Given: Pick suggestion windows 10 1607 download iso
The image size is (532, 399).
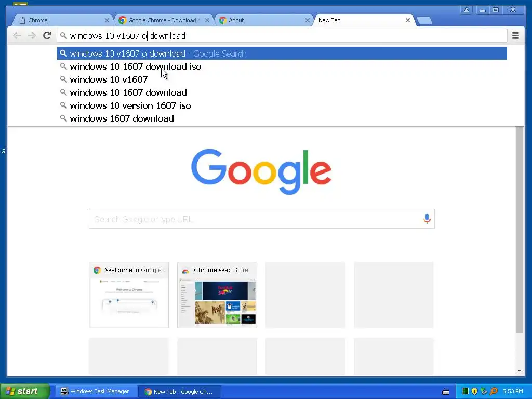Looking at the screenshot, I should 282,66.
